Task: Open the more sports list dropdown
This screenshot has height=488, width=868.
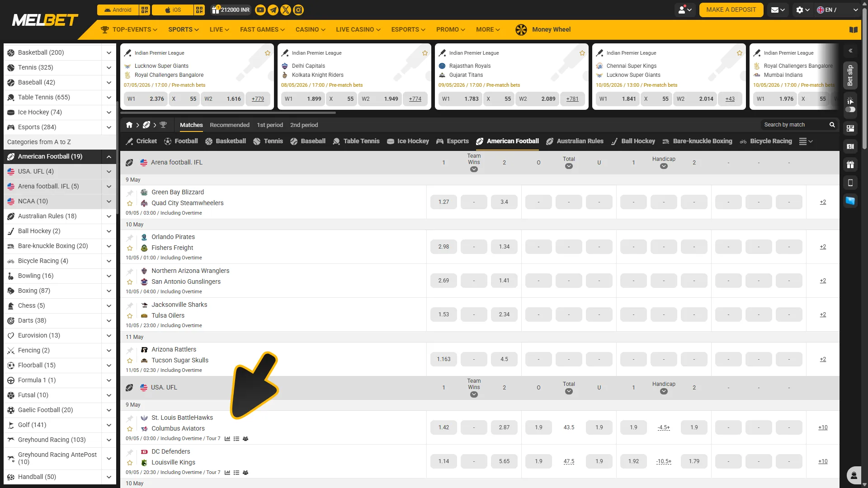Action: tap(806, 141)
